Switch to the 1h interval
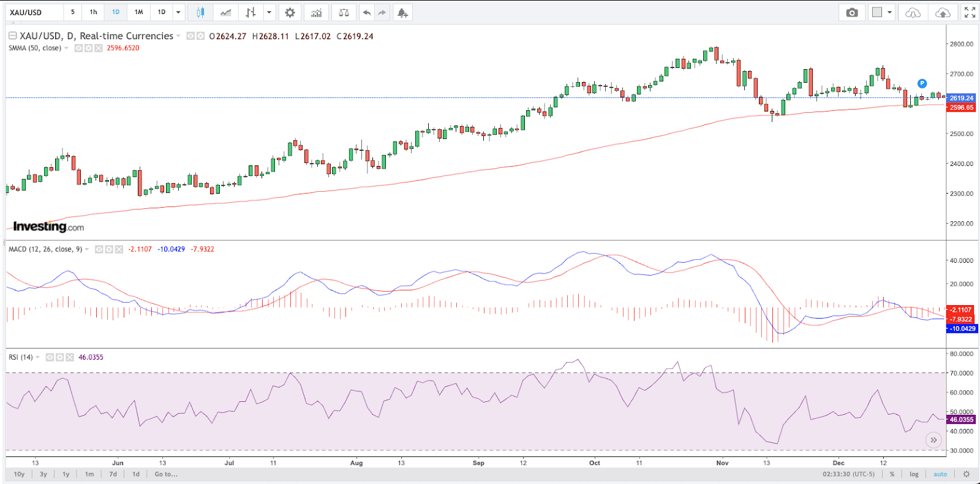980x484 pixels. (x=93, y=12)
